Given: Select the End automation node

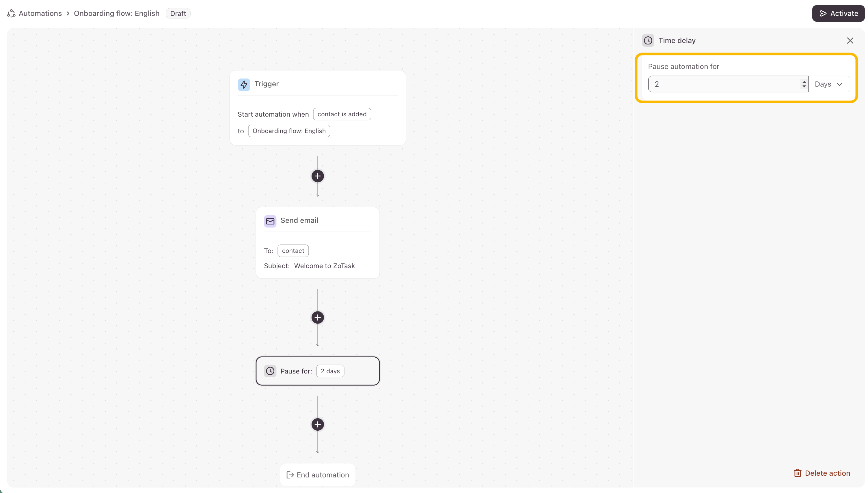Looking at the screenshot, I should point(317,475).
